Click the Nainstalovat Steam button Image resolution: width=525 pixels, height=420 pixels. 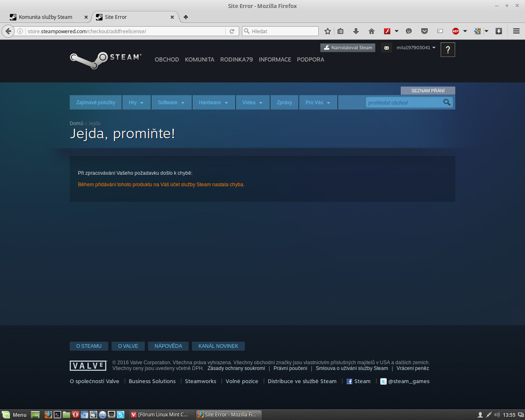coord(348,48)
